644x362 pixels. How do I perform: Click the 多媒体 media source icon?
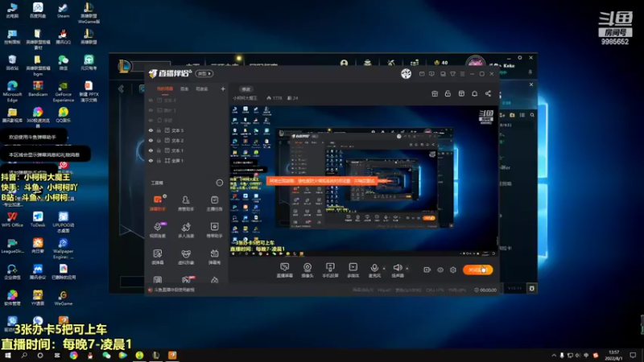pos(353,270)
